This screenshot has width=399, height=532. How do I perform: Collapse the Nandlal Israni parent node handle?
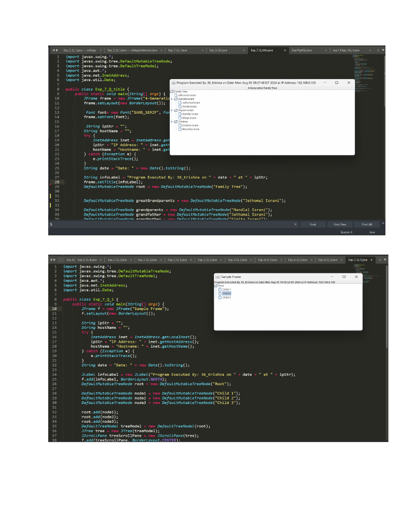pos(171,99)
